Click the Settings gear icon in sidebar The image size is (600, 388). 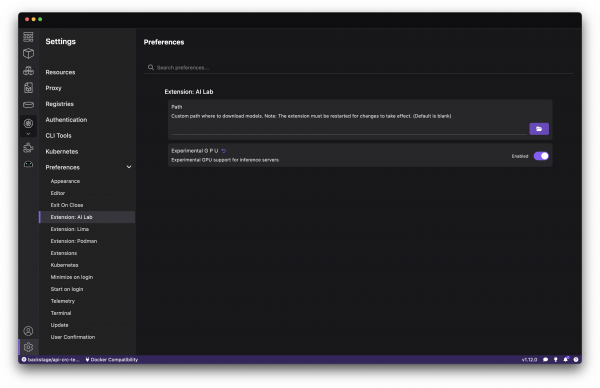pos(28,347)
